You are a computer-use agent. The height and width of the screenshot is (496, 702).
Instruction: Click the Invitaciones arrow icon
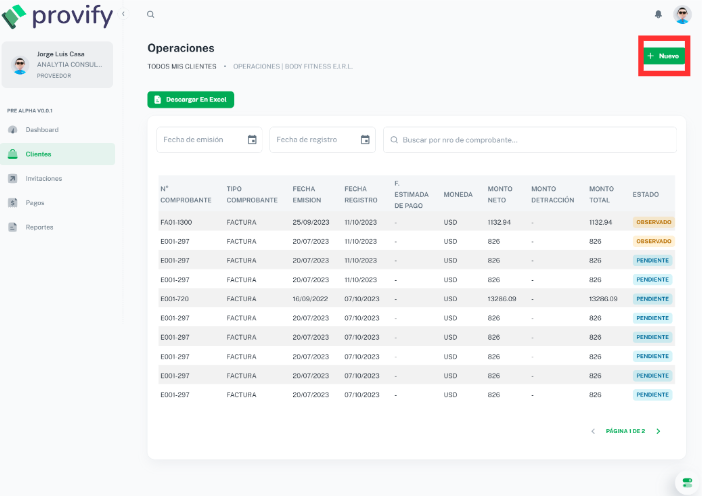point(13,179)
